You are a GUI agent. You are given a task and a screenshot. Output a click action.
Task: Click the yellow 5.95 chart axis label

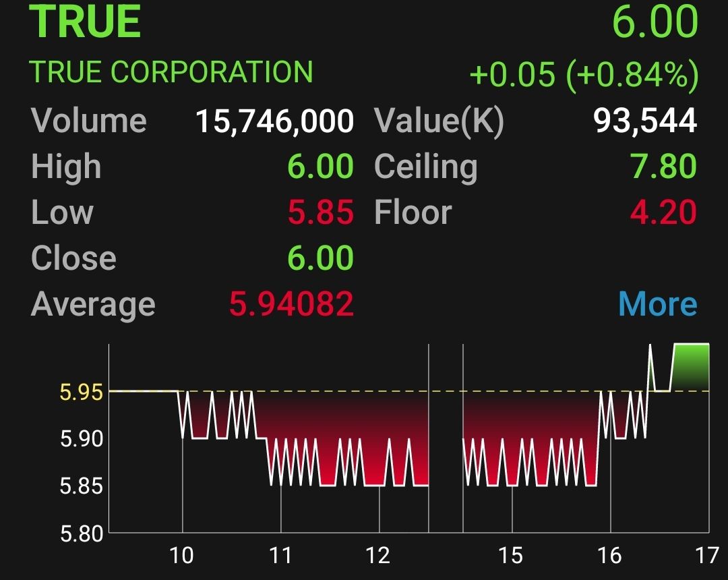82,393
